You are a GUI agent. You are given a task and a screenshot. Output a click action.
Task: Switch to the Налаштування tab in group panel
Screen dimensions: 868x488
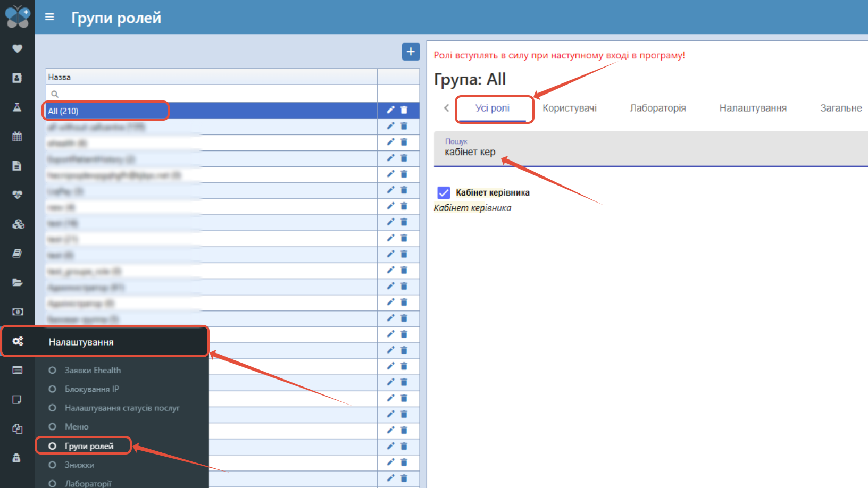753,108
